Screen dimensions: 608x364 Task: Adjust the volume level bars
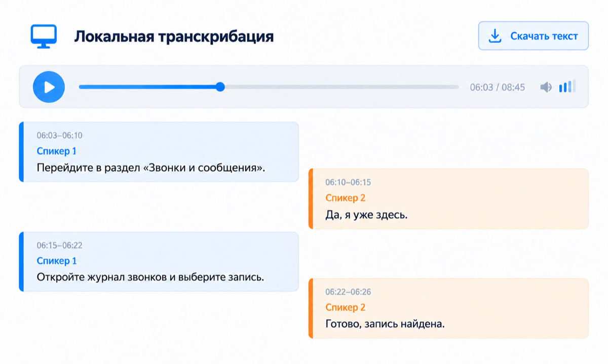567,87
